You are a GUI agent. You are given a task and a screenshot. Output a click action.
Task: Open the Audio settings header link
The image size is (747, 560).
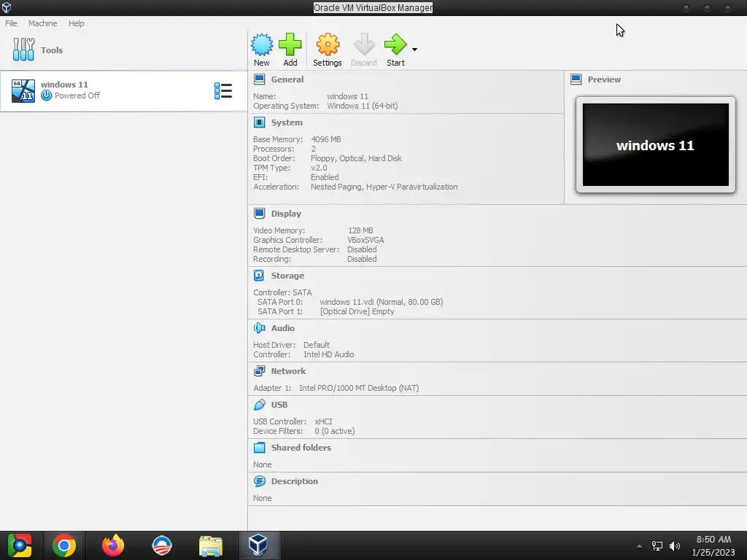(283, 328)
